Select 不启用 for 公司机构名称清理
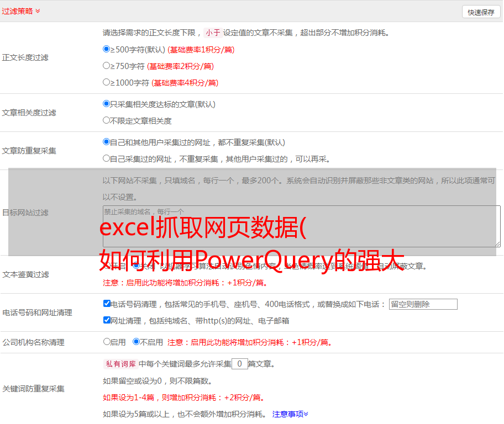The height and width of the screenshot is (424, 504). tap(136, 341)
